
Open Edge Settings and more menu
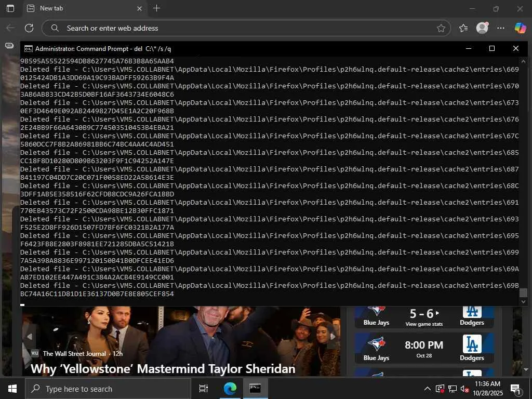click(500, 28)
